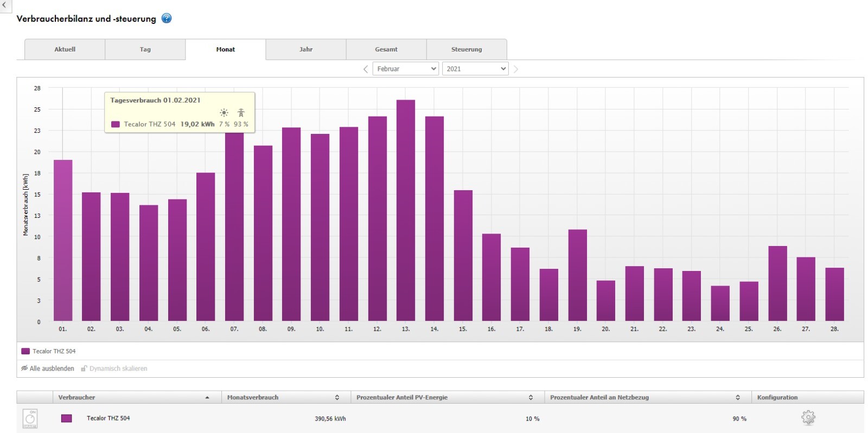Go to previous month with left chevron
Screen dimensions: 868x433
point(366,69)
